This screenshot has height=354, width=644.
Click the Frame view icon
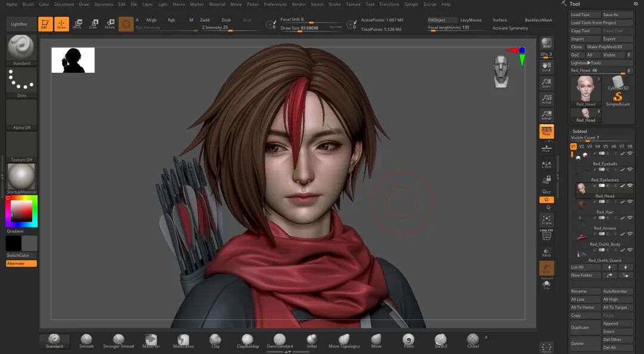tap(546, 219)
